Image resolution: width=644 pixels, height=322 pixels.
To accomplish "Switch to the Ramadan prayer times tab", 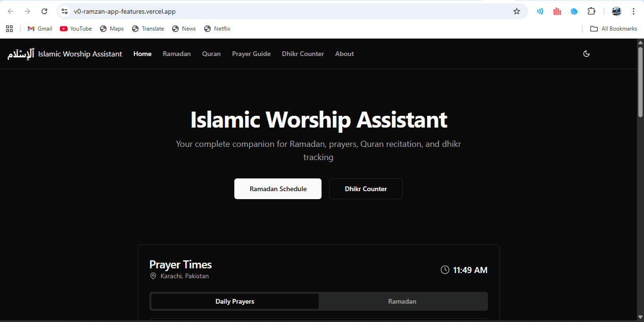I will [402, 301].
